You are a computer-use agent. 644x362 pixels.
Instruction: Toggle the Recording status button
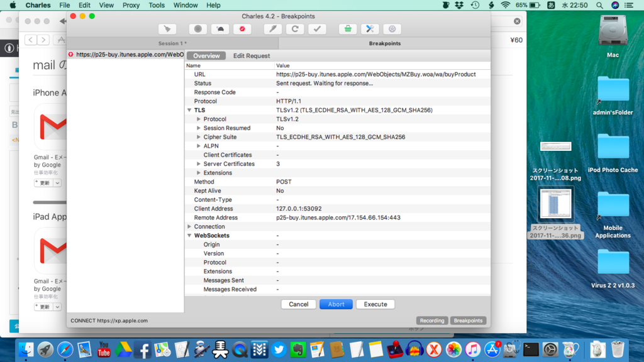point(432,321)
